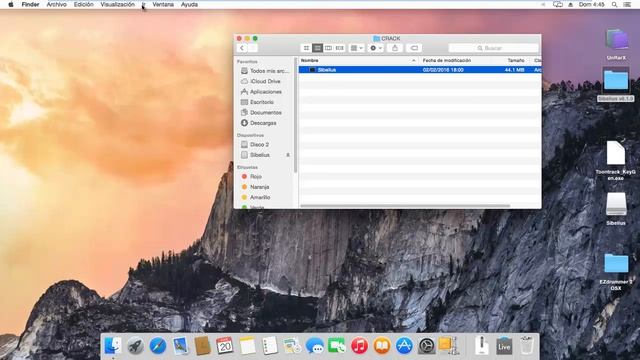Select the EZdrummer 2 OSX folder

pos(616,271)
